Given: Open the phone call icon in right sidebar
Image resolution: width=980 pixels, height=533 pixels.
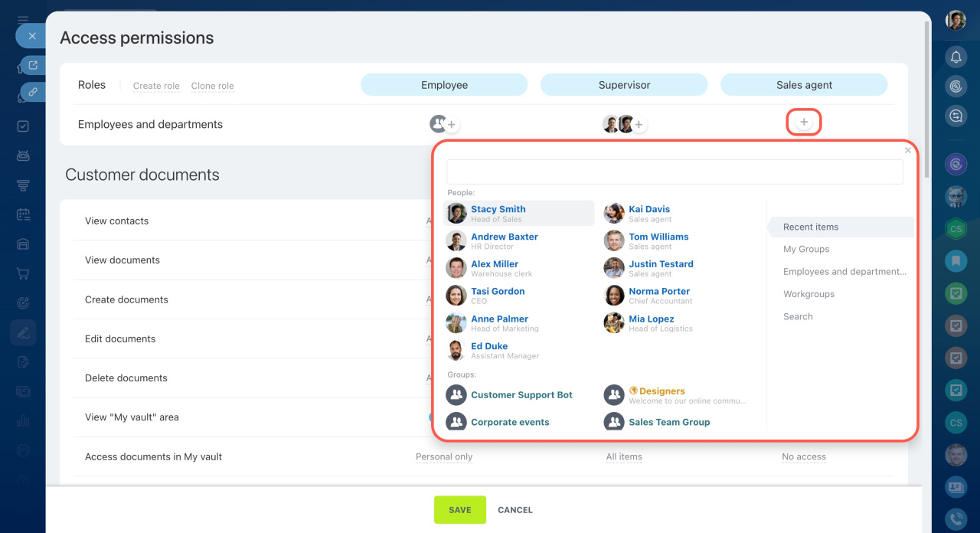Looking at the screenshot, I should click(x=955, y=518).
